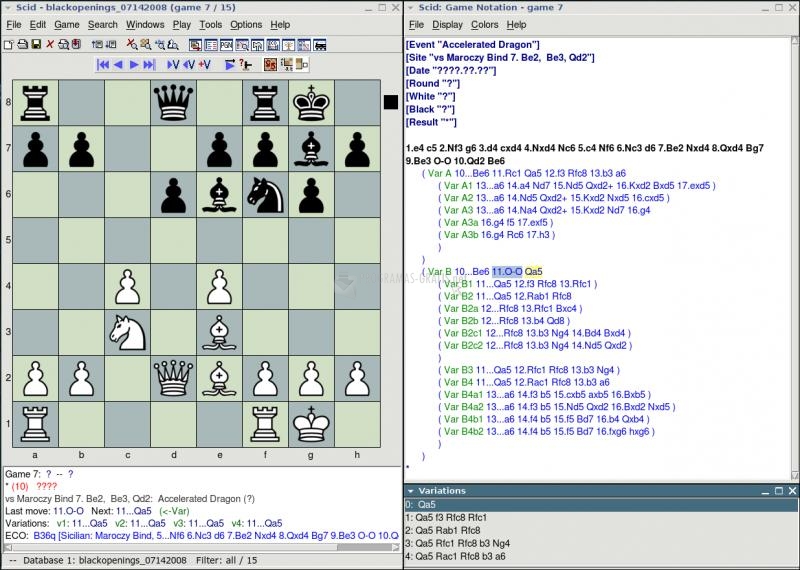
Task: Click the (<-Var) link in status area
Action: 174,511
